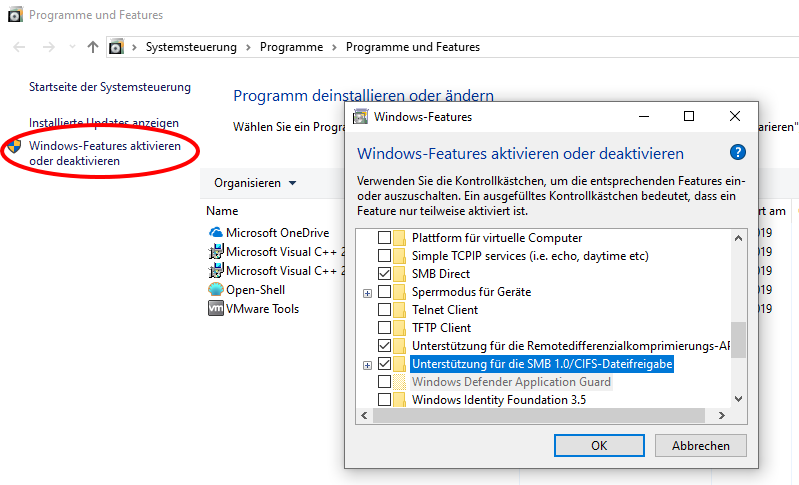The image size is (799, 485).
Task: Open Installierte Updates anzeigen link
Action: tap(104, 123)
